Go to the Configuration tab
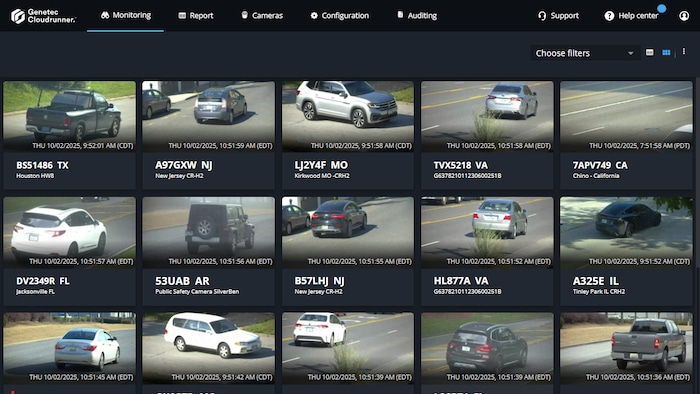 (339, 16)
